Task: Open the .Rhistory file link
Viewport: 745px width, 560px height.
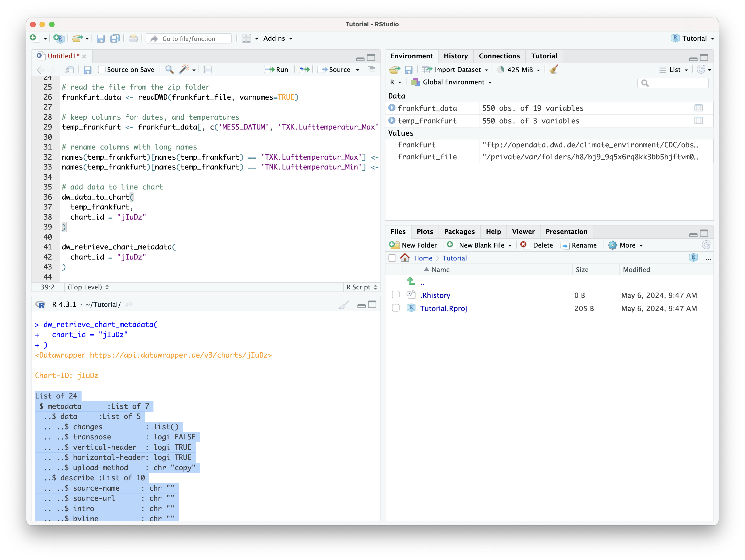Action: click(435, 295)
